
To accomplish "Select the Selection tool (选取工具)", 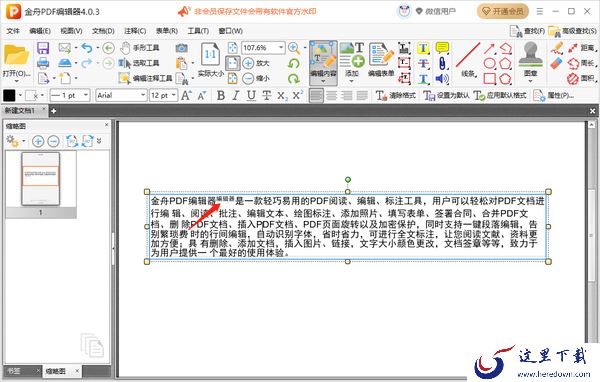I will [x=139, y=63].
